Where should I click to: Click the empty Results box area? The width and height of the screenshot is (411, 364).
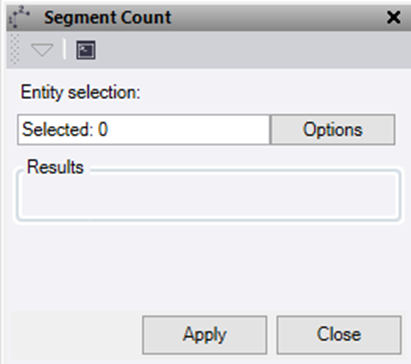(208, 196)
